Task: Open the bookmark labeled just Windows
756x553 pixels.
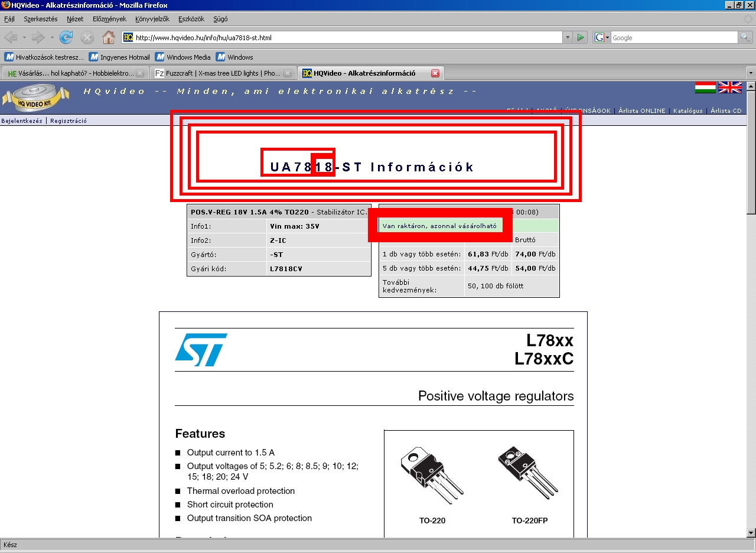Action: (x=234, y=57)
